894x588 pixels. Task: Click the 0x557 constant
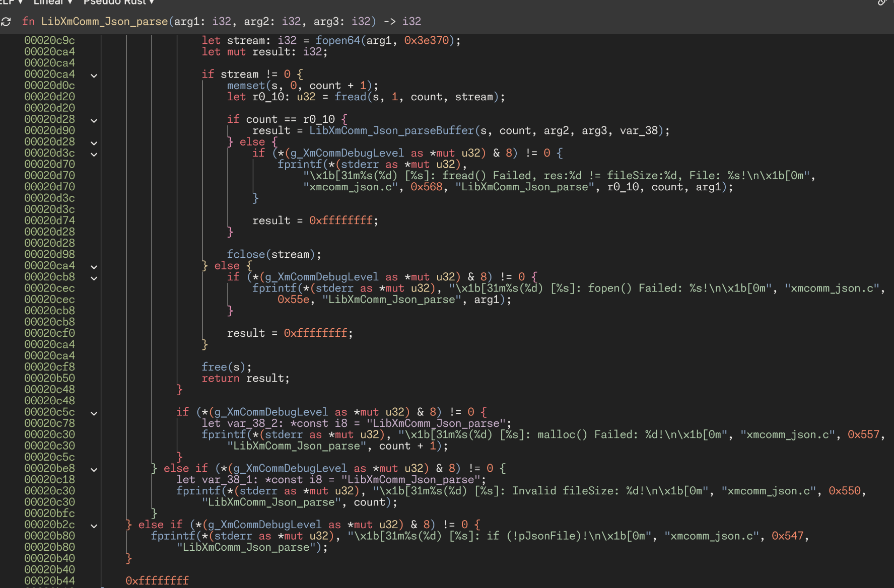863,434
